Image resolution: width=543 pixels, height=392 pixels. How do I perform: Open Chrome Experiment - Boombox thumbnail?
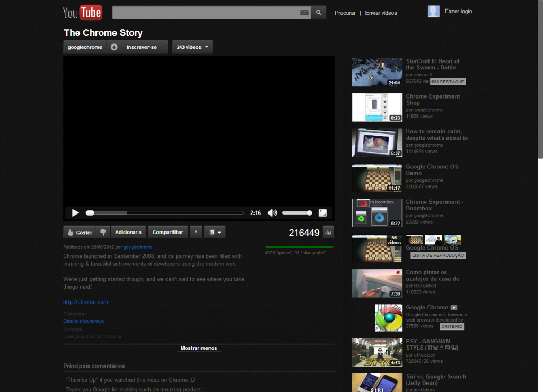pyautogui.click(x=377, y=213)
